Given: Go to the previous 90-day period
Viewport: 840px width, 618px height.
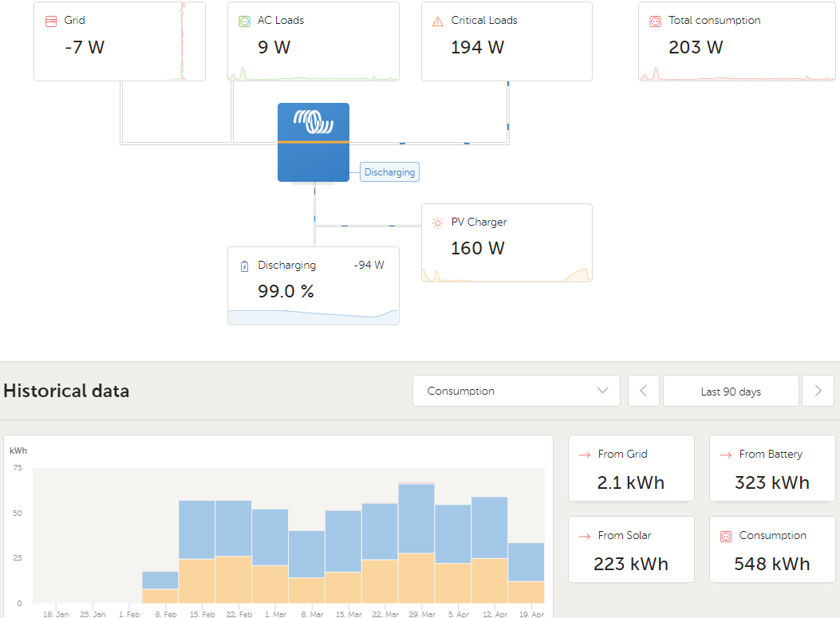Looking at the screenshot, I should point(644,391).
